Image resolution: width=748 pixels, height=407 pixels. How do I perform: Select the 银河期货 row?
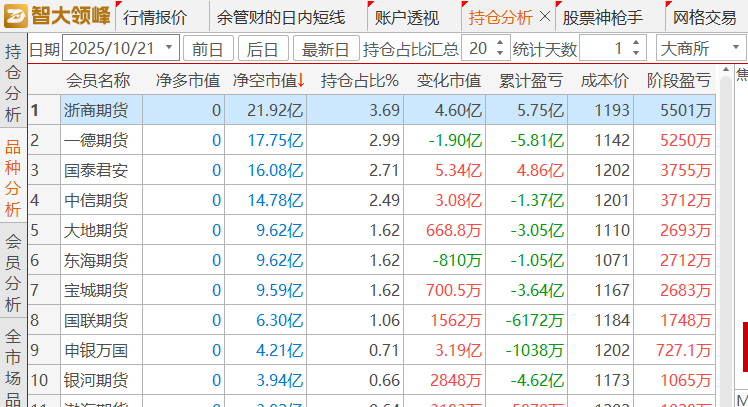[372, 380]
